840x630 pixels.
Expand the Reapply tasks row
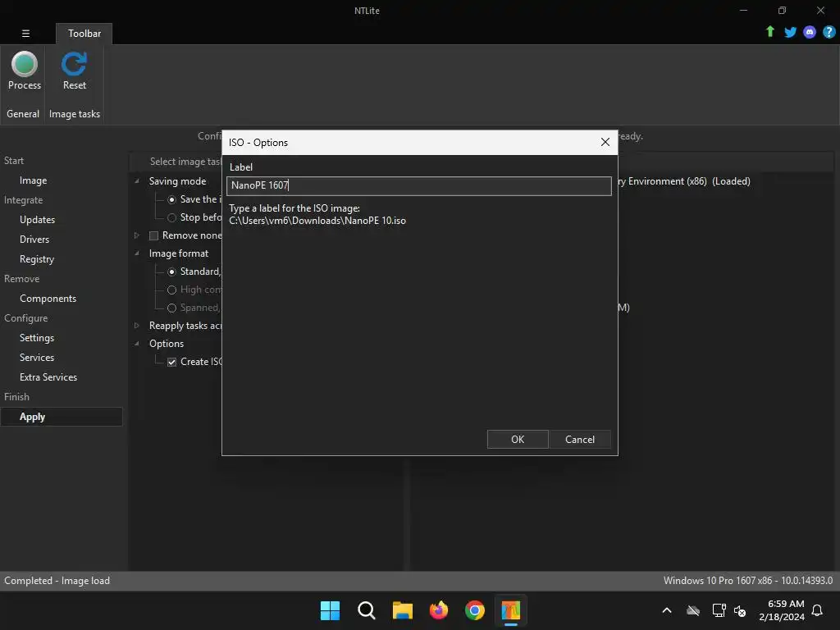point(137,325)
